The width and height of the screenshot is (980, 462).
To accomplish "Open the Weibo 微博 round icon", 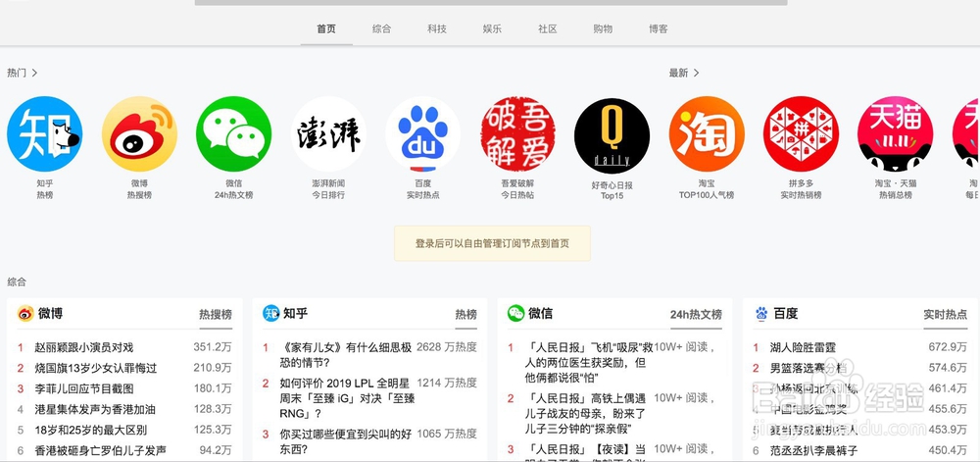I will (x=139, y=133).
